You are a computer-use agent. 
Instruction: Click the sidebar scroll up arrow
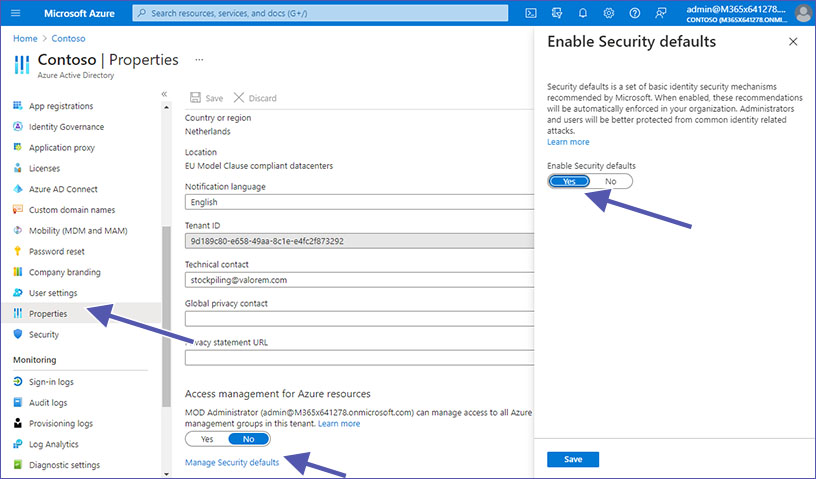(167, 107)
